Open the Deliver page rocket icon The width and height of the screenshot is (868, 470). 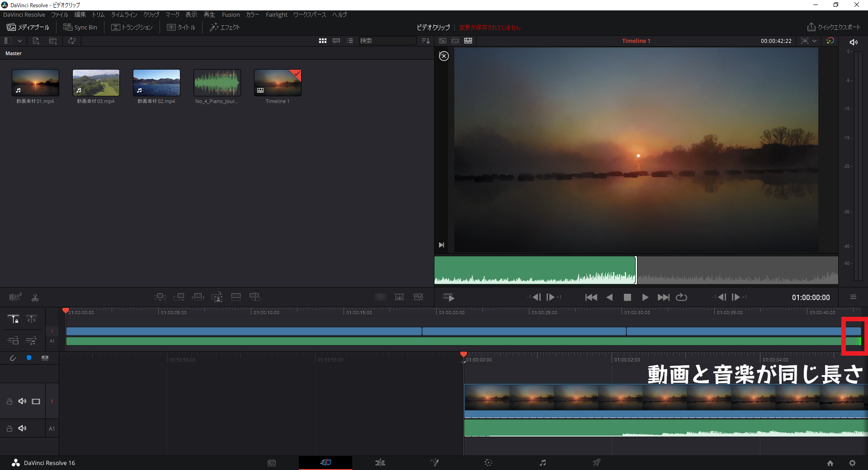pyautogui.click(x=597, y=462)
